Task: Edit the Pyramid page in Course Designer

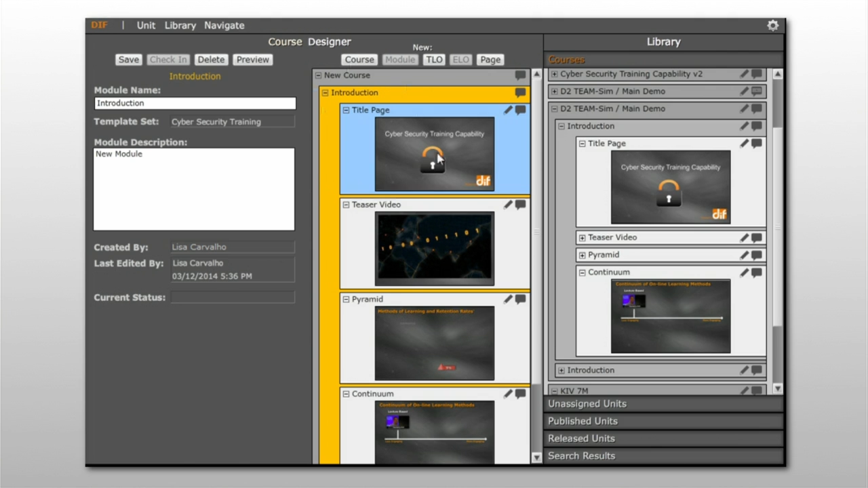Action: point(508,299)
